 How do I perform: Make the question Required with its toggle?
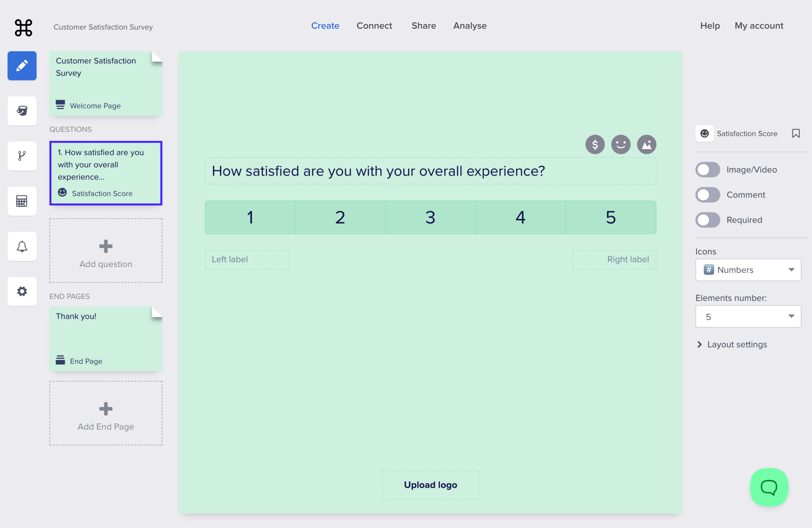707,220
